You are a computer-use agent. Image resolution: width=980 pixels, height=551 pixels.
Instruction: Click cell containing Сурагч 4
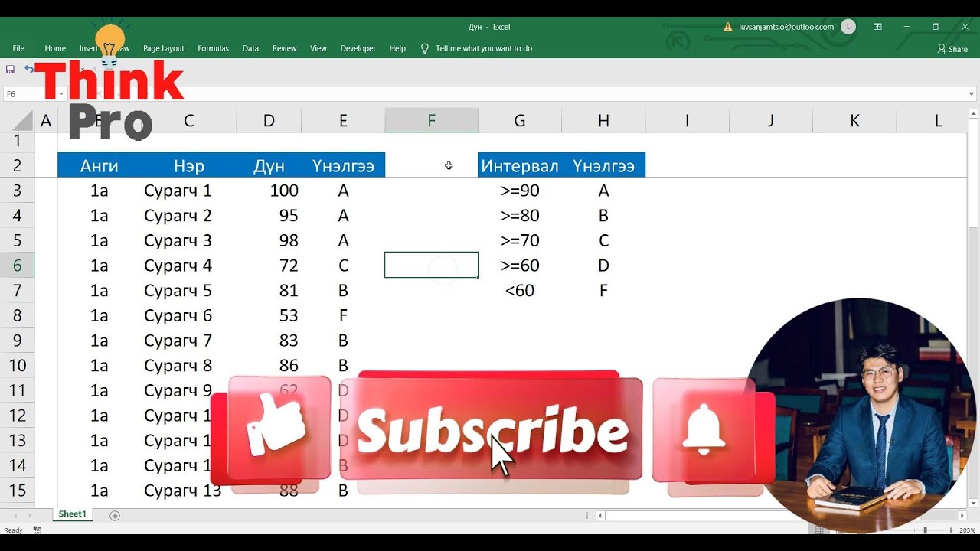pyautogui.click(x=188, y=266)
